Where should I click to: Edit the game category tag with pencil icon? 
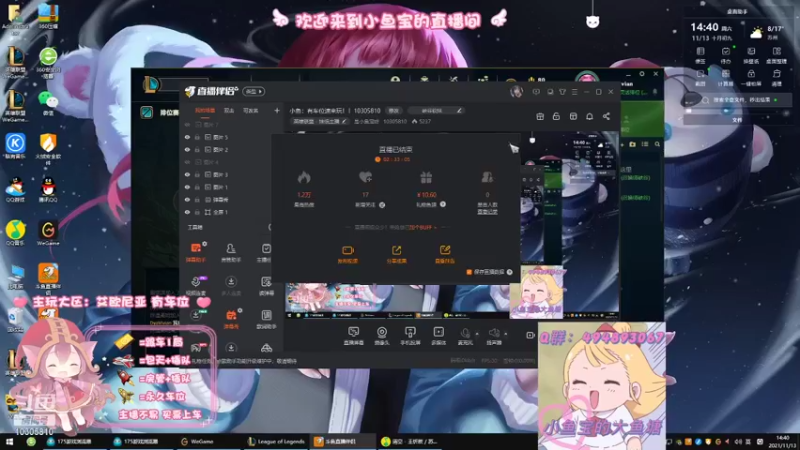tap(319, 121)
